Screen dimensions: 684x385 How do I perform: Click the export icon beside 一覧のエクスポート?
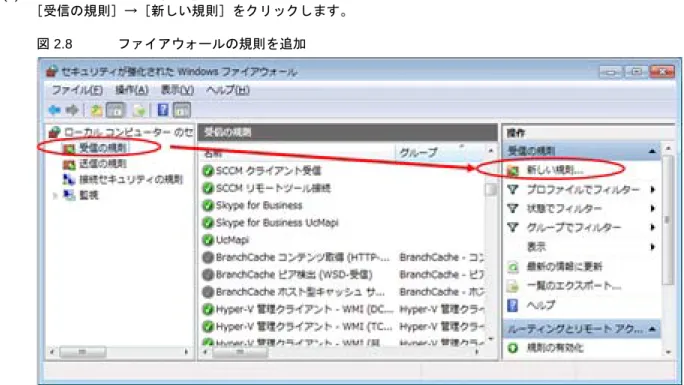[513, 286]
